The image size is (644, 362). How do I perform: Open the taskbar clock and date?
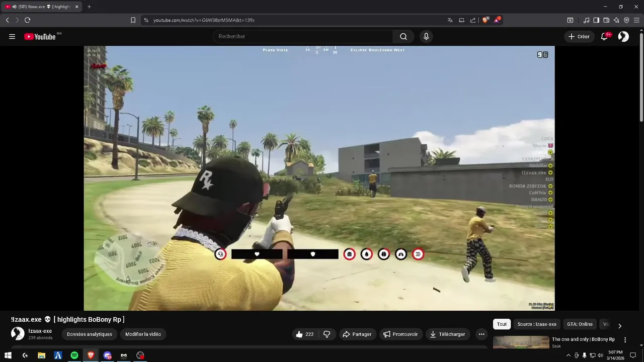coord(615,355)
